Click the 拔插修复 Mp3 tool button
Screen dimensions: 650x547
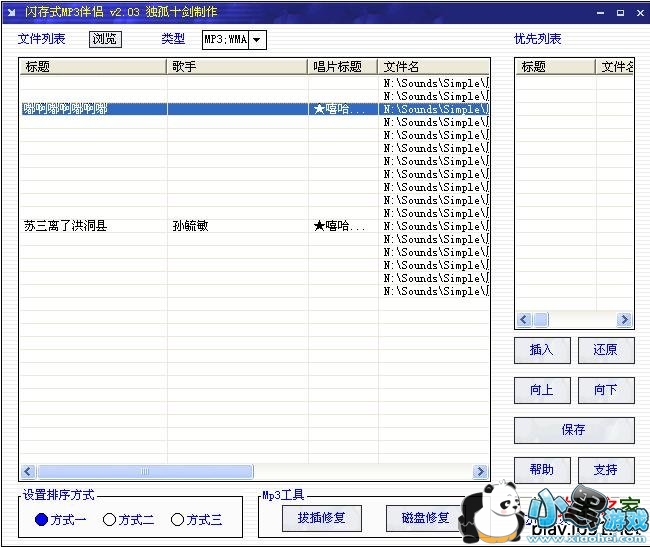click(322, 518)
